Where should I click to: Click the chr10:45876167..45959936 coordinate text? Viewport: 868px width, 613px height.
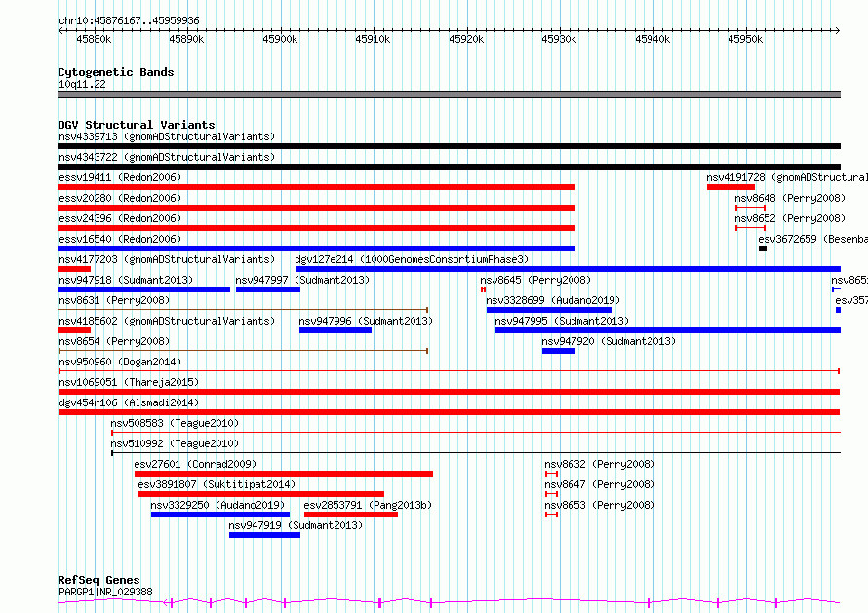click(x=129, y=21)
